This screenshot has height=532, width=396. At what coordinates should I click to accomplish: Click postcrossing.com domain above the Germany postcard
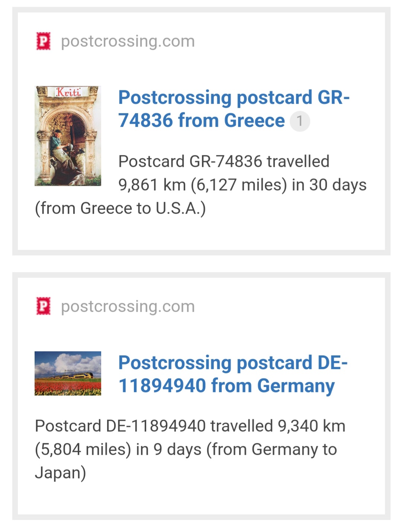click(x=128, y=306)
